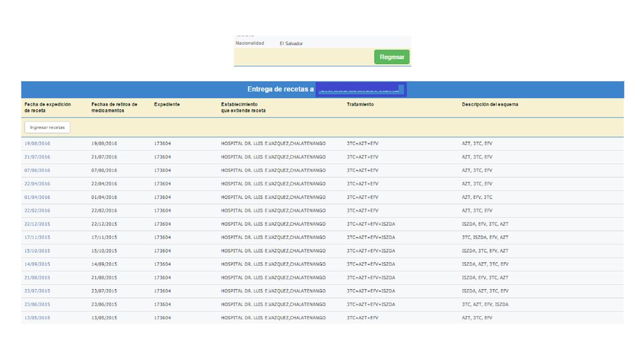Screen dimensions: 644x362
Task: Click the green Regresar button
Action: [x=392, y=57]
